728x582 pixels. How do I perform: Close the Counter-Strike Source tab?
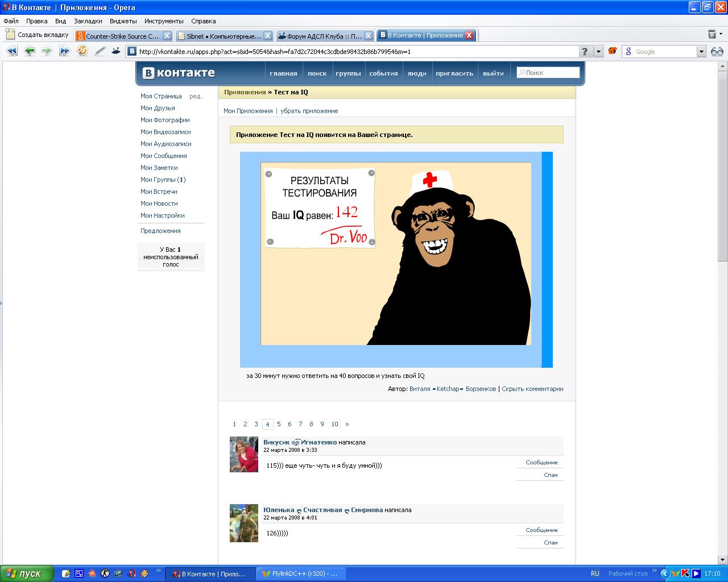[x=167, y=35]
